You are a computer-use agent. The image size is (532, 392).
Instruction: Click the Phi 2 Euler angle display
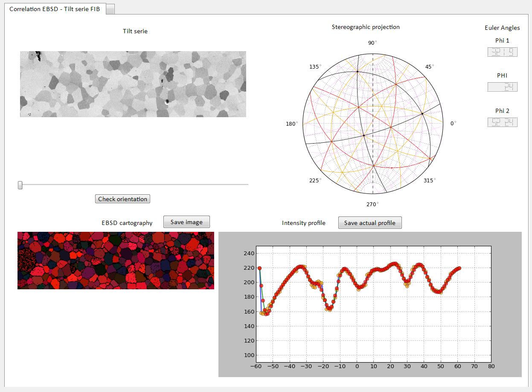click(x=502, y=122)
